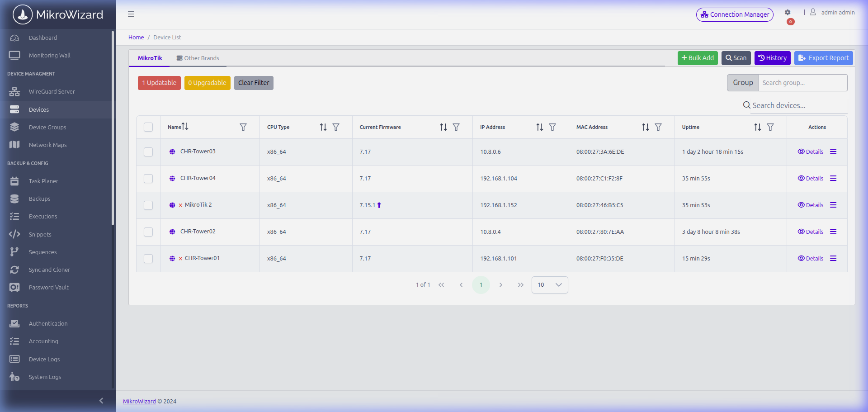The height and width of the screenshot is (412, 868).
Task: Open rows-per-page dropdown showing 10
Action: coord(550,285)
